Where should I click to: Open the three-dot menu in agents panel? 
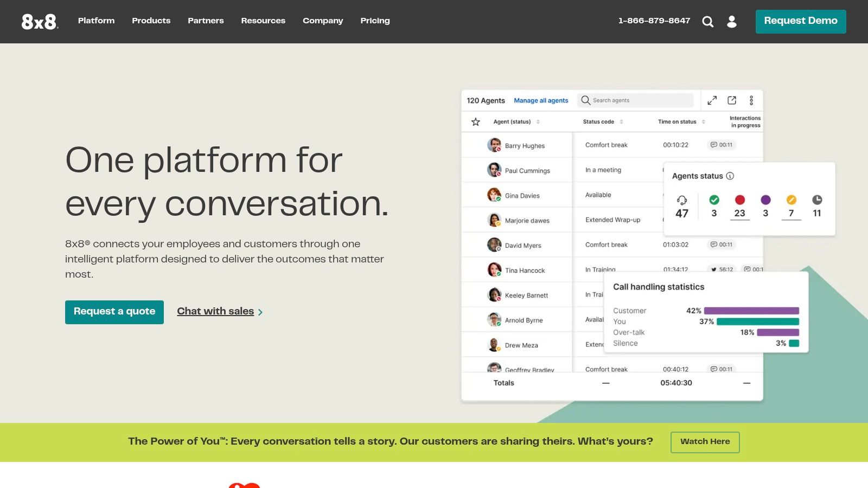(751, 100)
